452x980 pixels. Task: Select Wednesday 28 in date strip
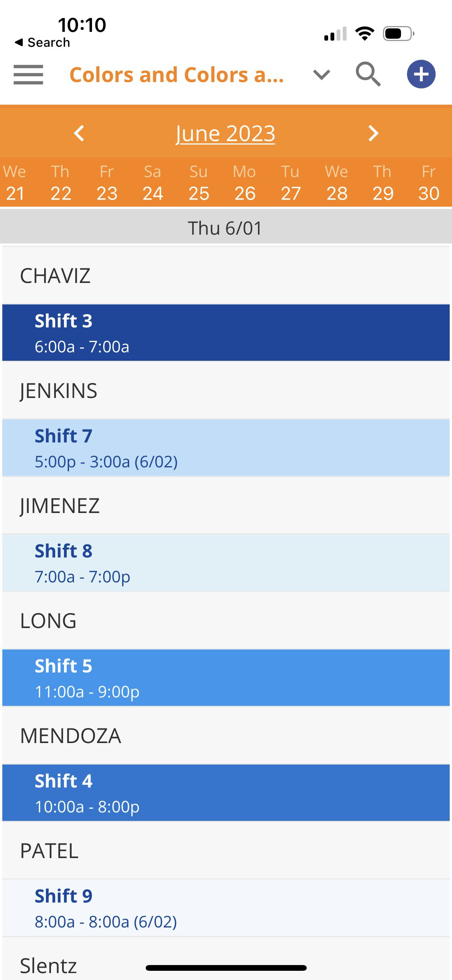[x=337, y=183]
